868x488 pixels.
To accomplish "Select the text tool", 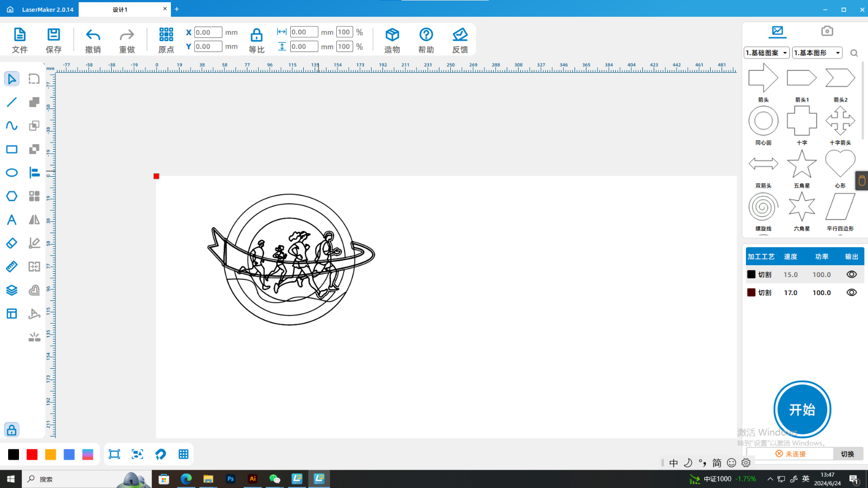I will click(11, 220).
